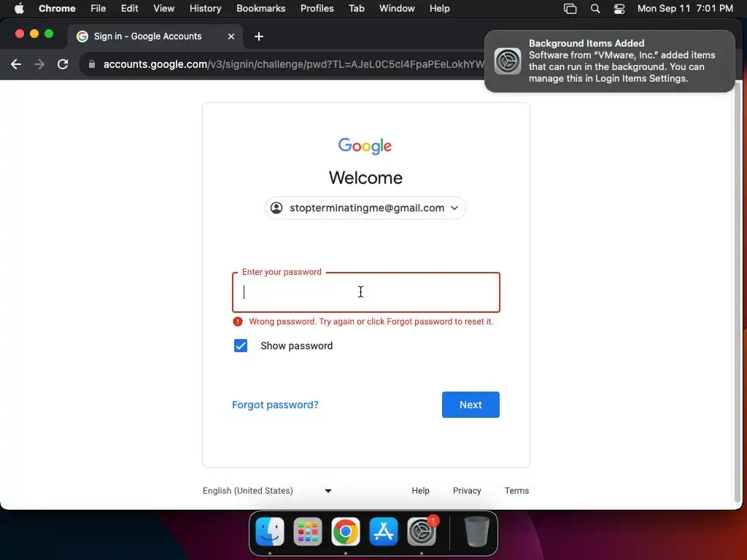Open the English (United States) language dropdown
This screenshot has width=747, height=560.
click(x=267, y=491)
